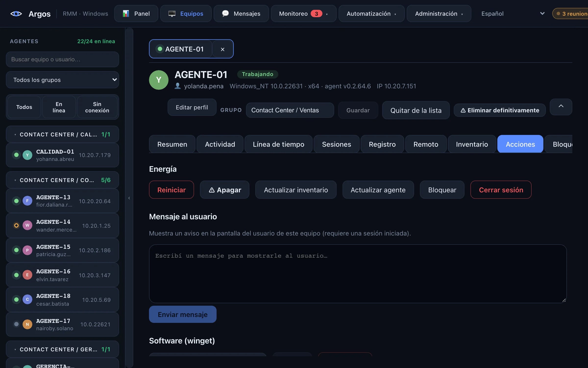This screenshot has height=368, width=588.
Task: Click the 3 reuniones indicator
Action: pyautogui.click(x=570, y=13)
